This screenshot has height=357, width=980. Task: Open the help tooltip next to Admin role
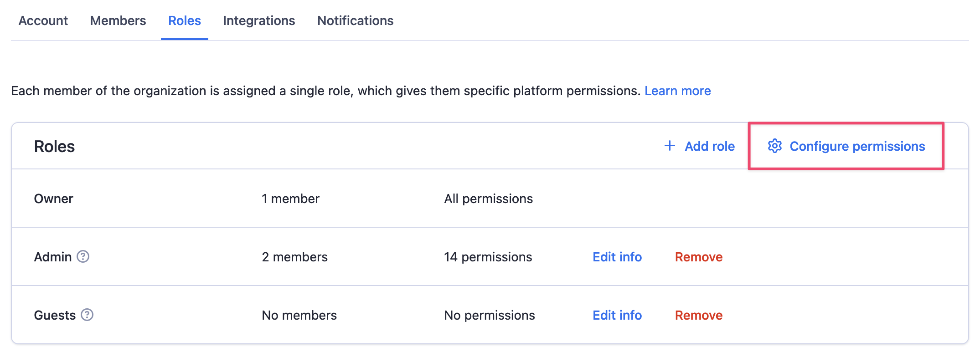pyautogui.click(x=82, y=257)
